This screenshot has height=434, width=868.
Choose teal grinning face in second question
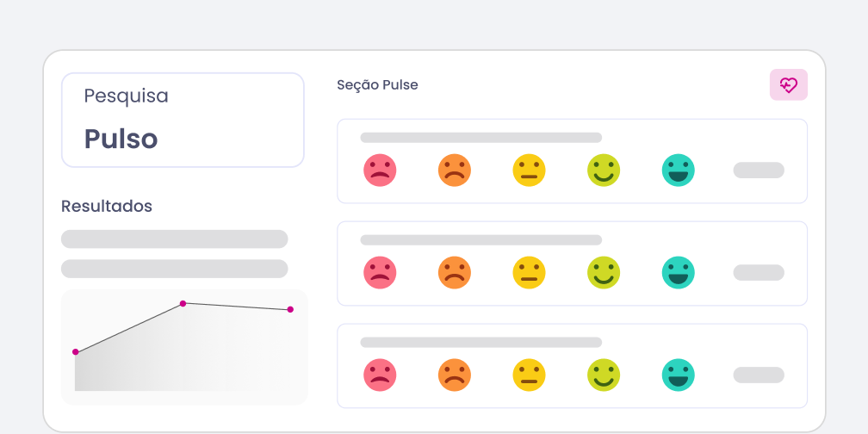(x=679, y=272)
